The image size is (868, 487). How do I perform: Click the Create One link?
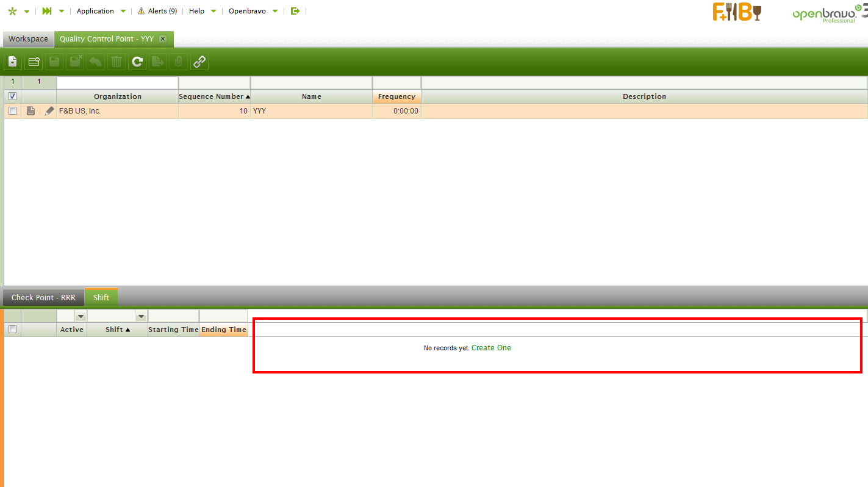click(491, 348)
